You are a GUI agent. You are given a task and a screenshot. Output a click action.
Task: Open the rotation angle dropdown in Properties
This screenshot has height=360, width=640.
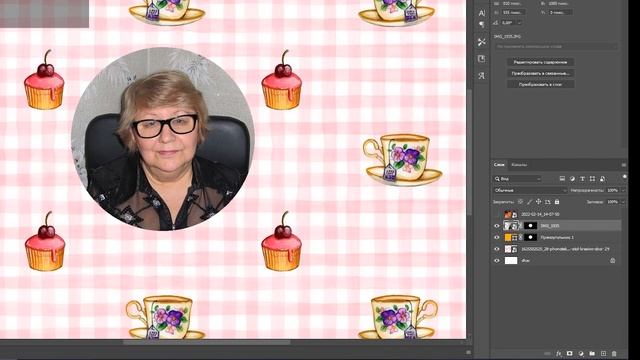pos(519,23)
